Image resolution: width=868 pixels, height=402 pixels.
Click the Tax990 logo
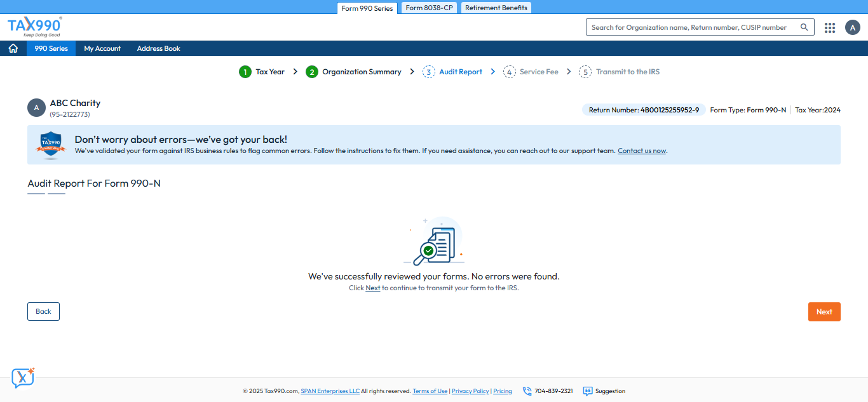coord(35,27)
